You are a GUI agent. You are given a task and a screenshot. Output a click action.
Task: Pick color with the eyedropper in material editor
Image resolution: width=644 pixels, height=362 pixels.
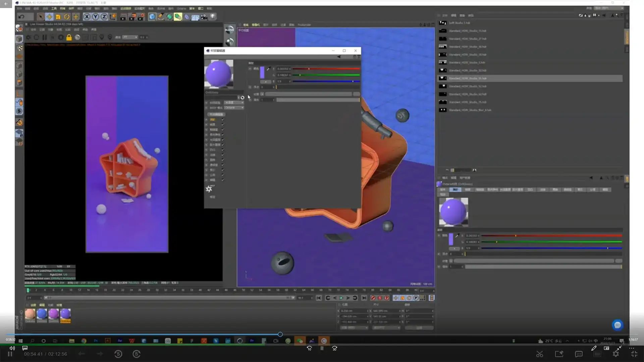point(268,69)
